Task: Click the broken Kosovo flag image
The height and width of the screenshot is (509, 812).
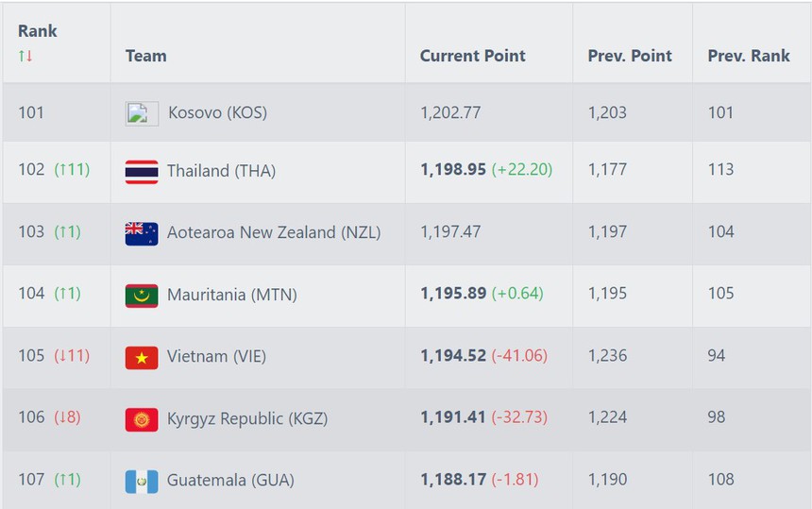Action: [x=142, y=113]
